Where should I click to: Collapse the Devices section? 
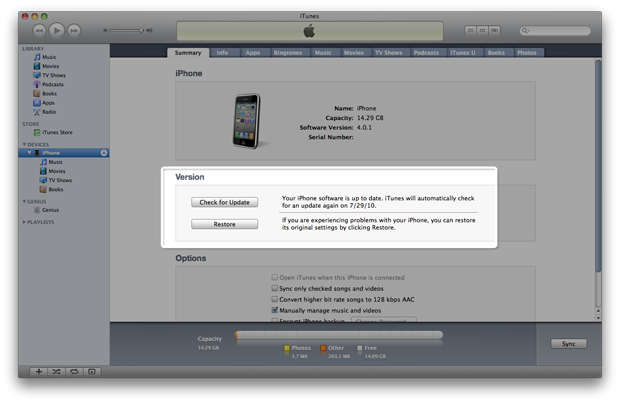coord(25,144)
